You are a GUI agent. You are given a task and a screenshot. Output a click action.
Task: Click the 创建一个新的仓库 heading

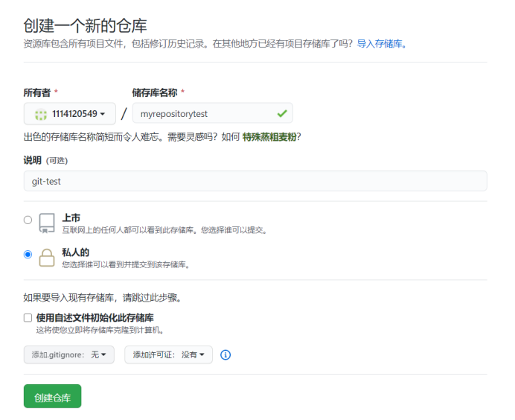pos(85,25)
